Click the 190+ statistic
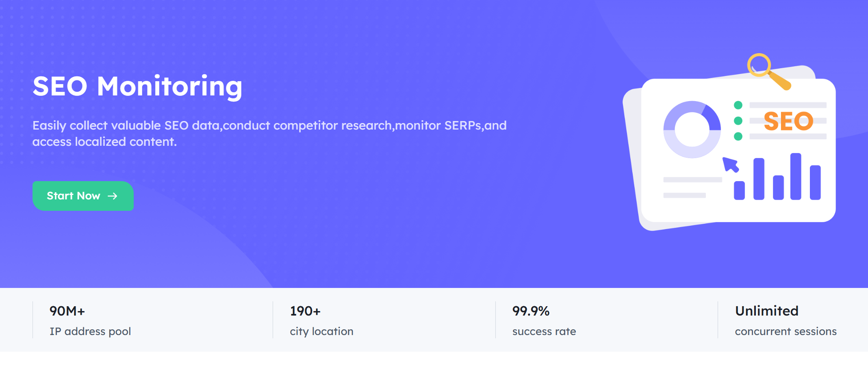This screenshot has width=868, height=385. tap(305, 311)
